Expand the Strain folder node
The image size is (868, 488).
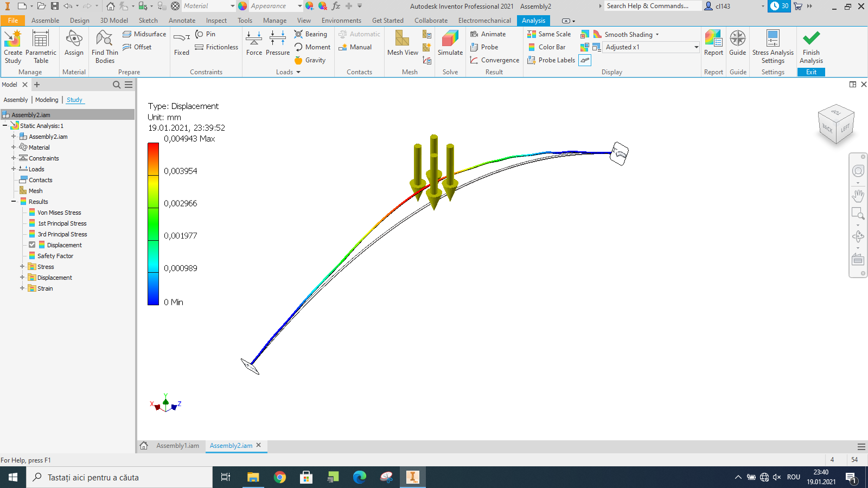coord(22,288)
